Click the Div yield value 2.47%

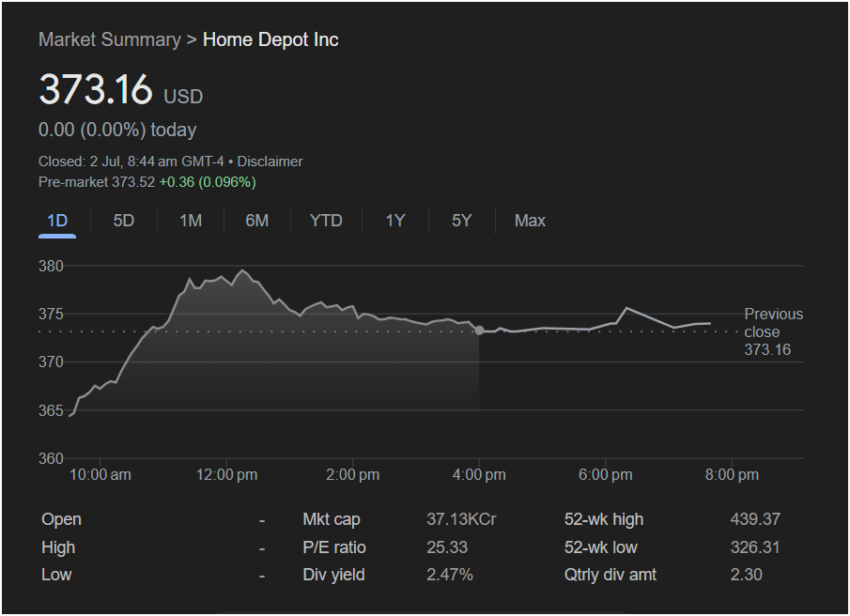(449, 575)
